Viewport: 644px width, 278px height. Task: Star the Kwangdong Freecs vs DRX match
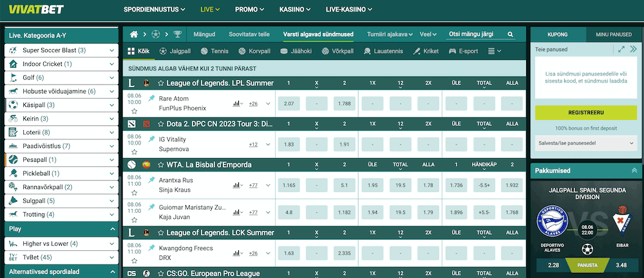pos(135,261)
